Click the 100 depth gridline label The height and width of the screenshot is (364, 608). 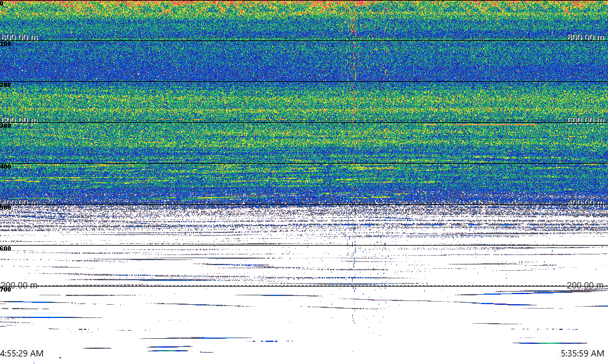(x=6, y=44)
